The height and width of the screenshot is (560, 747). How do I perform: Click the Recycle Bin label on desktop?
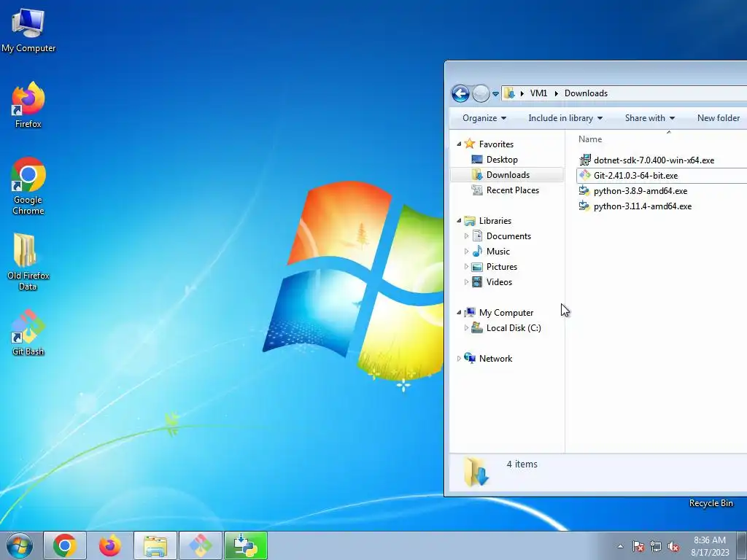[711, 503]
